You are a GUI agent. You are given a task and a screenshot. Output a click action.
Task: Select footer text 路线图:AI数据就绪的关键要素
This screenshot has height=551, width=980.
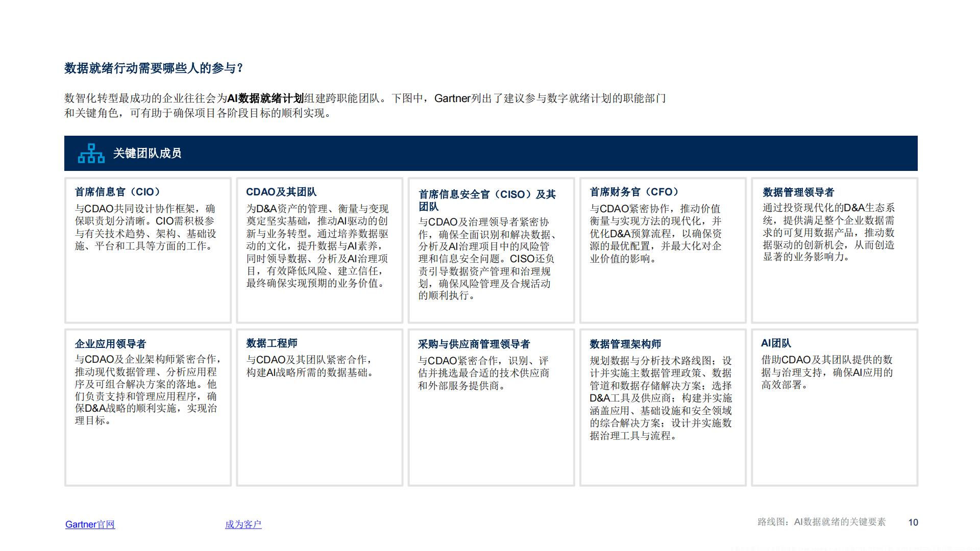(x=821, y=522)
